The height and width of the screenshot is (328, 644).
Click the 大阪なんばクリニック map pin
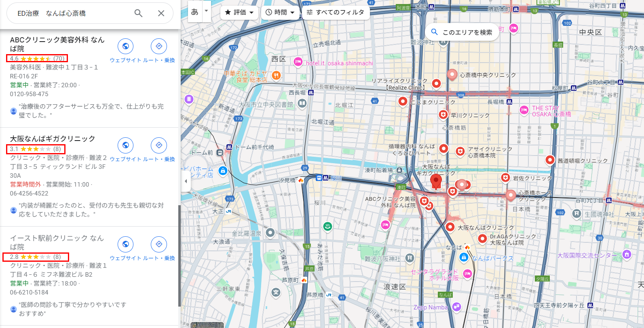tap(450, 227)
